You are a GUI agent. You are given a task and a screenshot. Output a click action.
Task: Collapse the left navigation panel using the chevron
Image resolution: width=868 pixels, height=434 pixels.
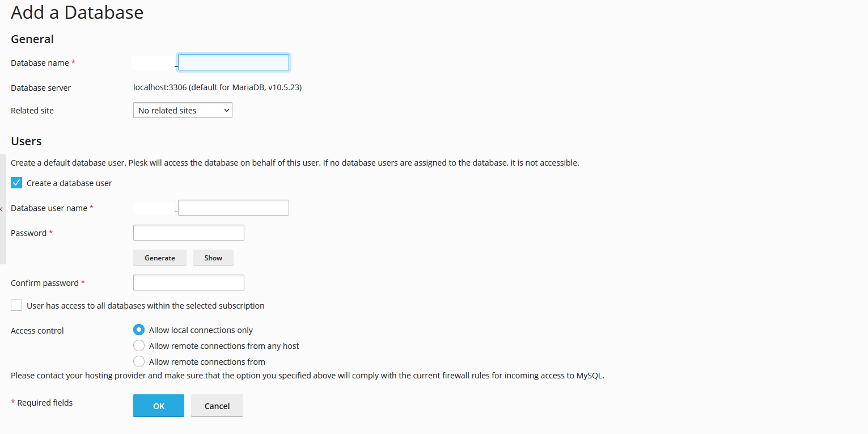(x=2, y=209)
